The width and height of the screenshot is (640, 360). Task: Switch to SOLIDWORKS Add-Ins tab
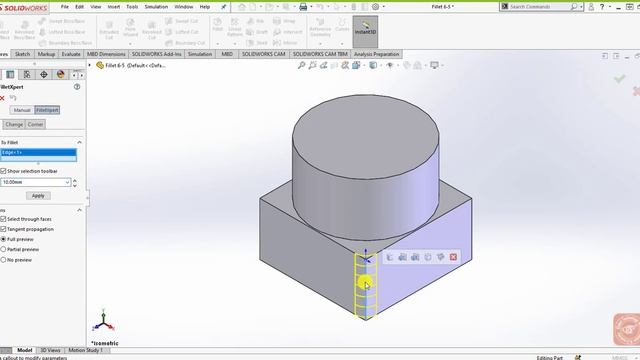(x=156, y=54)
